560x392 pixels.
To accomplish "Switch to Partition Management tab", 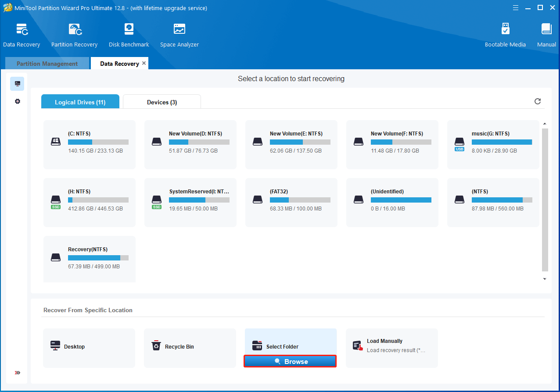I will pyautogui.click(x=47, y=64).
